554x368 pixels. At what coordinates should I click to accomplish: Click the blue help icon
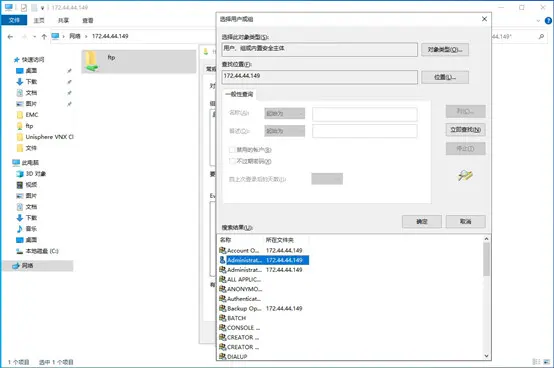[548, 20]
